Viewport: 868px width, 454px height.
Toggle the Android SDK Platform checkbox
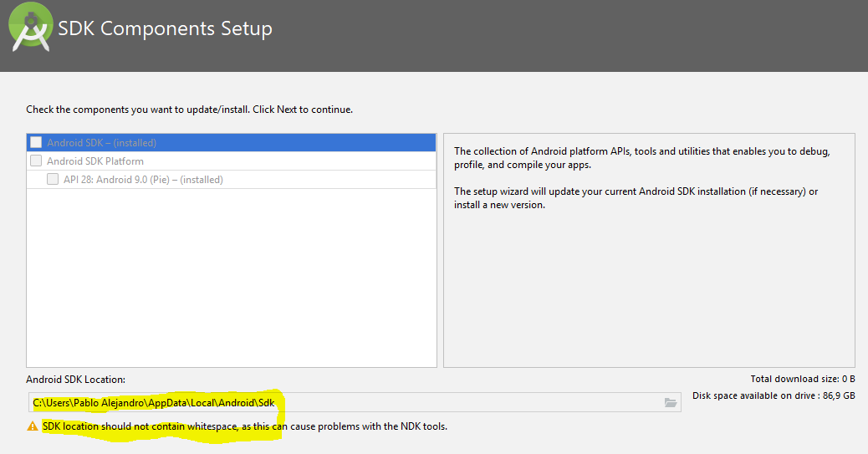click(x=36, y=161)
